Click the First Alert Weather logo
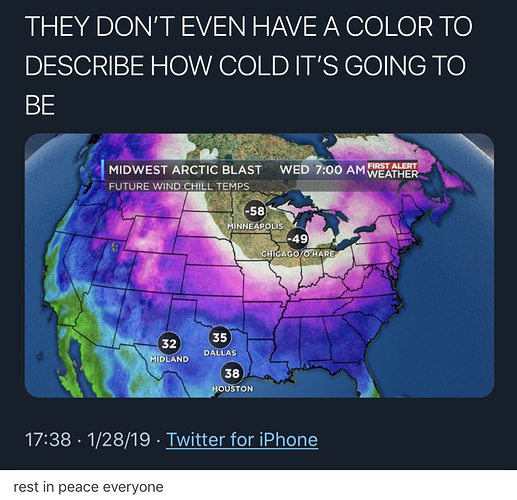The image size is (517, 500). tap(392, 170)
